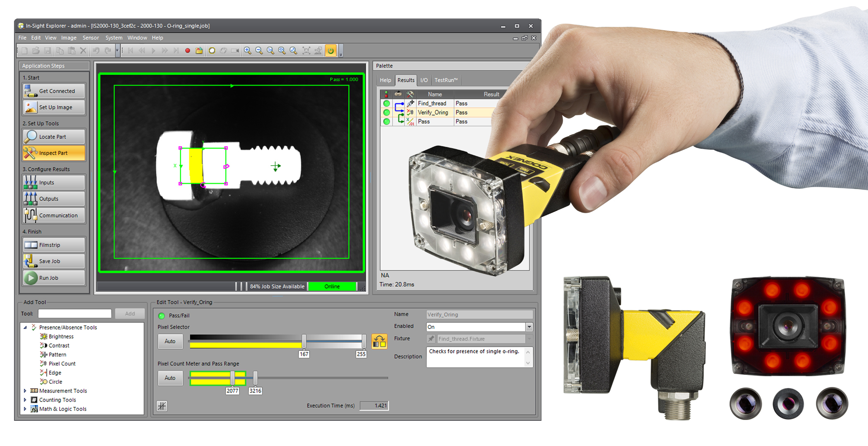The height and width of the screenshot is (446, 868).
Task: Open the Enabled dropdown set to On
Action: pos(529,327)
